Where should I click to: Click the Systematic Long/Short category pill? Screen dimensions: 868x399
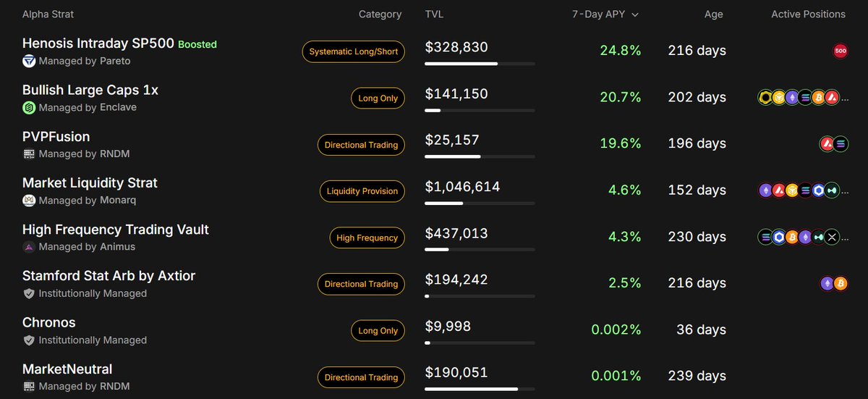[x=354, y=51]
